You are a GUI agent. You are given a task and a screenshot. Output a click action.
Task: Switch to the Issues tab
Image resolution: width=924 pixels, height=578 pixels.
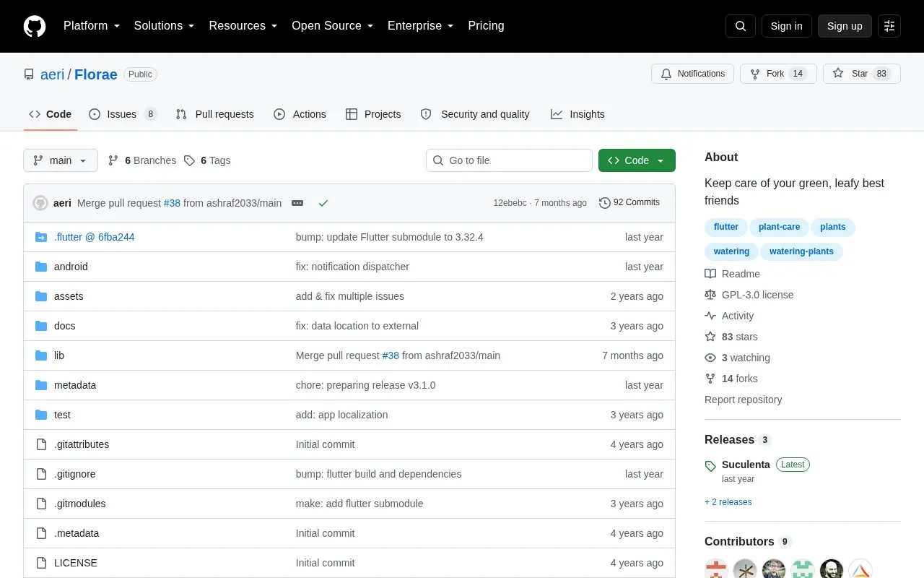(123, 114)
